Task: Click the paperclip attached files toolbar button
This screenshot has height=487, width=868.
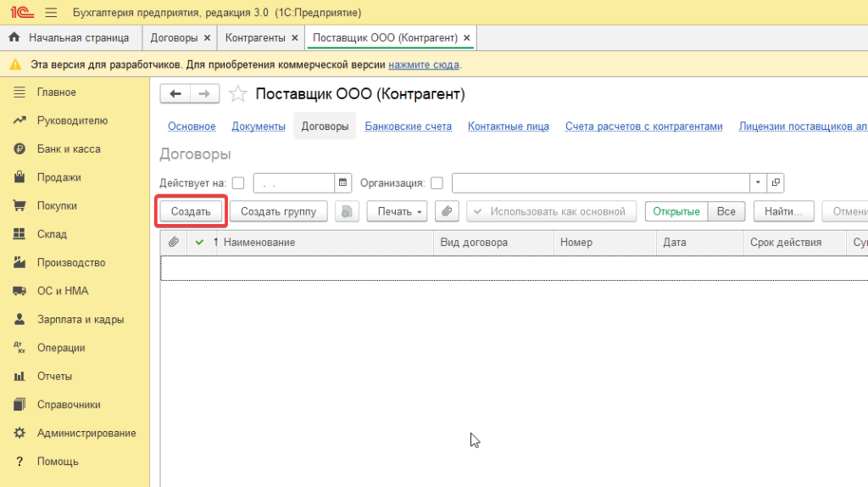Action: [x=447, y=211]
